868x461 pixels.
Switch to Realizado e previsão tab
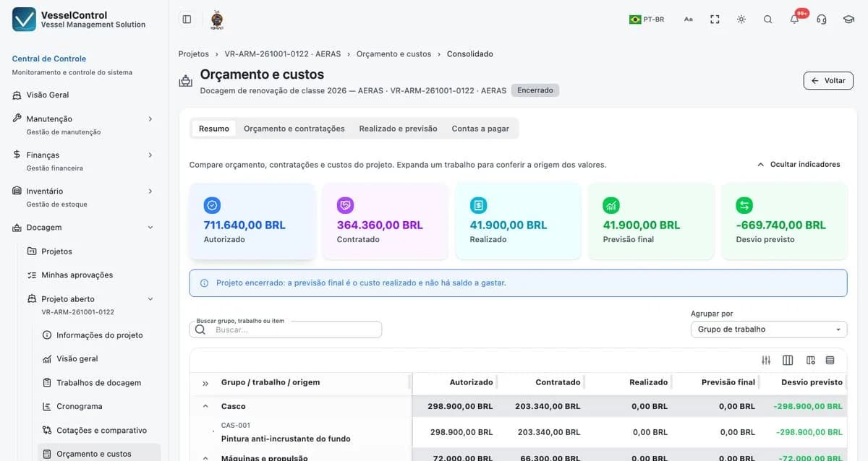coord(399,129)
